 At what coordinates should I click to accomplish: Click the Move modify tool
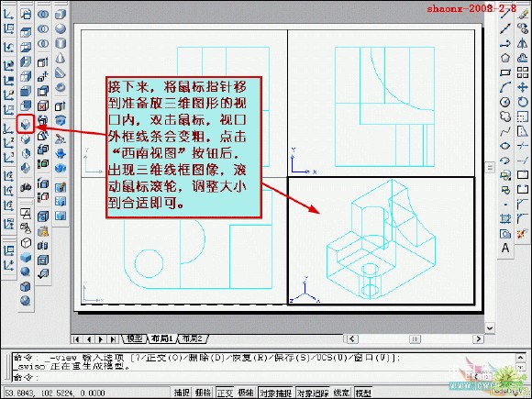[x=523, y=87]
